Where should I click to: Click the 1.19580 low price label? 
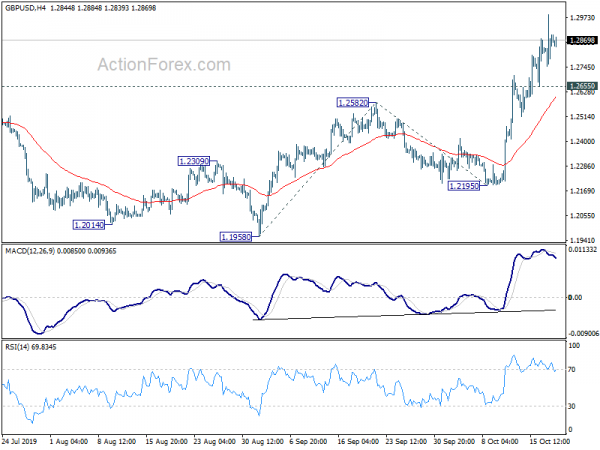tap(236, 237)
